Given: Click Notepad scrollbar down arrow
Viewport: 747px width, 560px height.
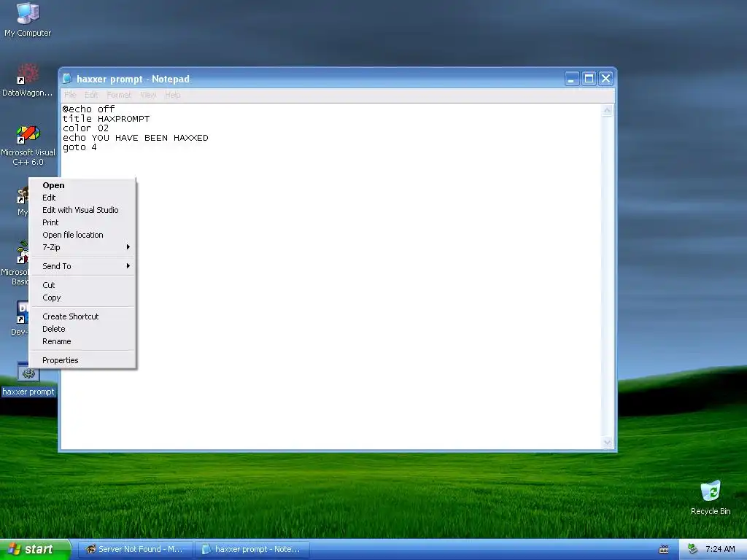Looking at the screenshot, I should coord(607,443).
